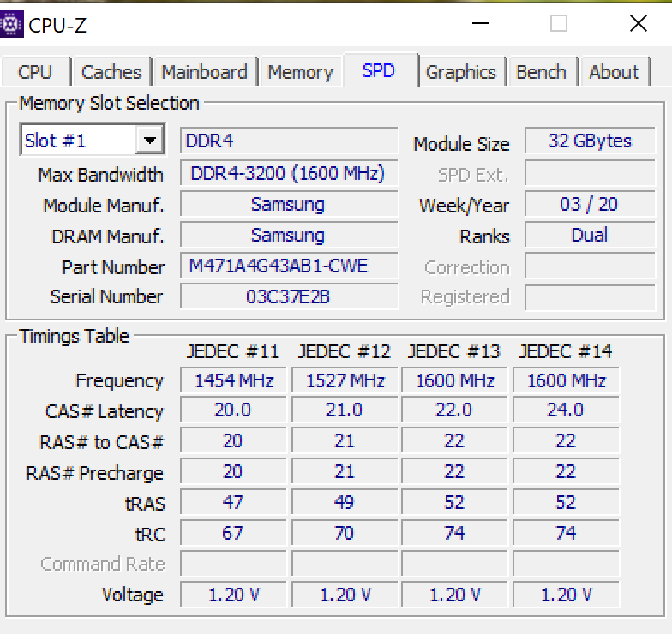672x634 pixels.
Task: Minimize the CPU-Z window
Action: [x=480, y=23]
